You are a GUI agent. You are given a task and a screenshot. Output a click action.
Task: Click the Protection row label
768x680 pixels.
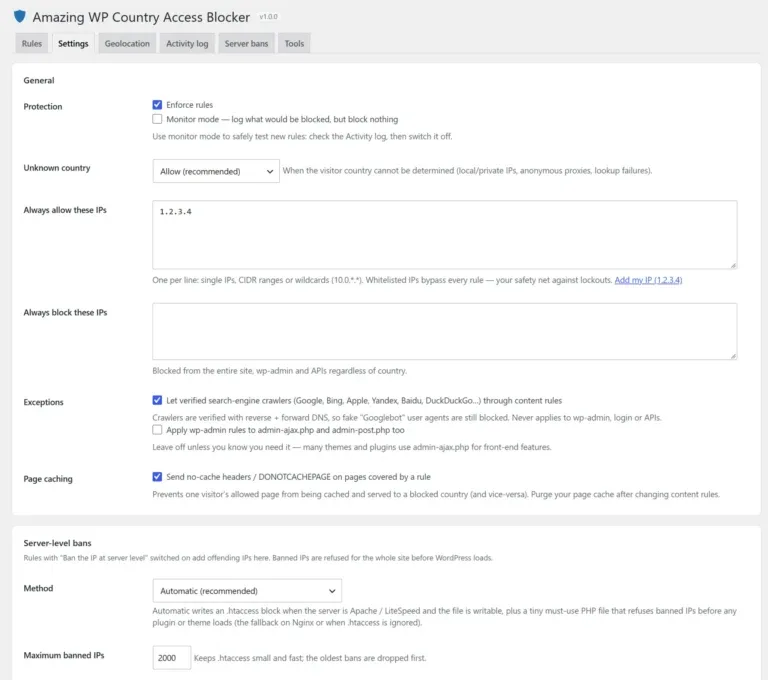[43, 106]
